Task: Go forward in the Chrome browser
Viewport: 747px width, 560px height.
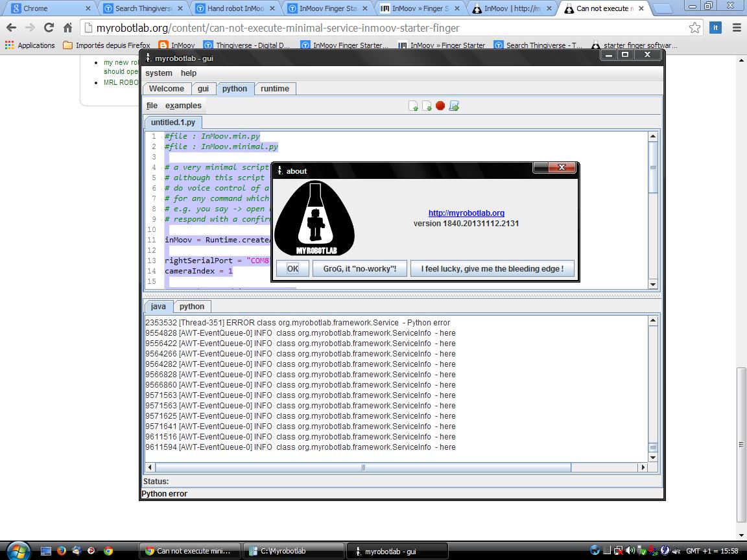Action: pyautogui.click(x=30, y=28)
